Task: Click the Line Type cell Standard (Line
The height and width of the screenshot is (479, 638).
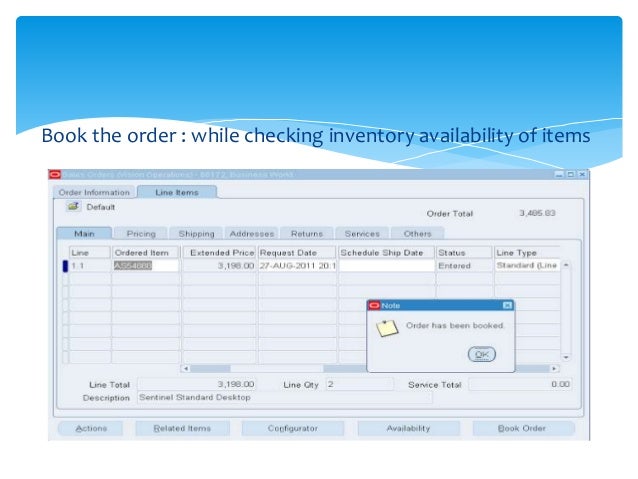Action: pyautogui.click(x=527, y=265)
